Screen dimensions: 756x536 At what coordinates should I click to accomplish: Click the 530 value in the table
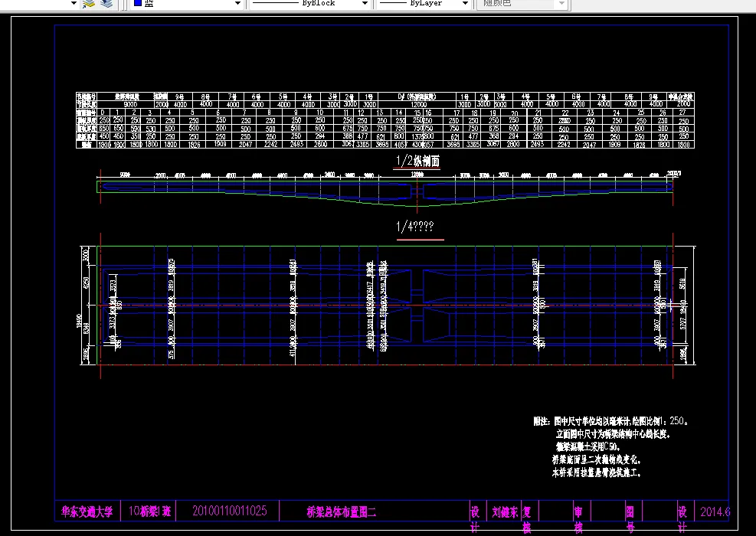151,129
